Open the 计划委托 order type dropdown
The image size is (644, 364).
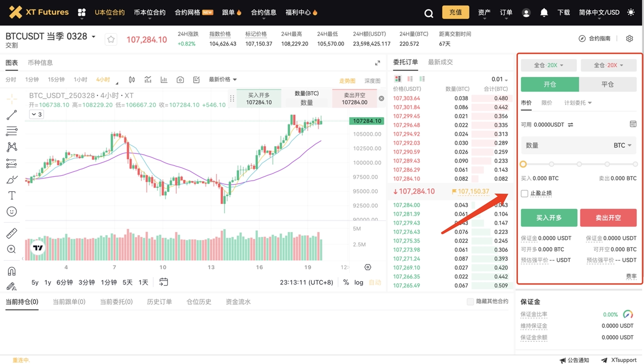578,103
